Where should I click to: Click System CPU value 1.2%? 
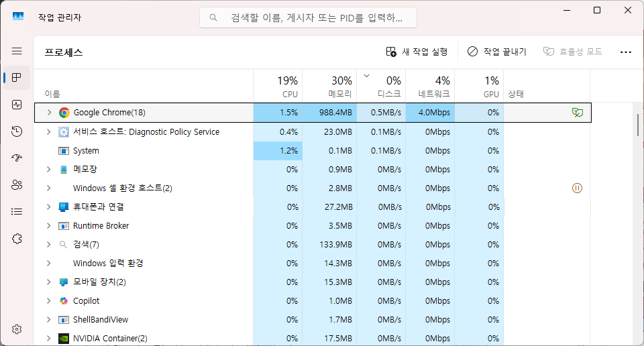point(288,151)
